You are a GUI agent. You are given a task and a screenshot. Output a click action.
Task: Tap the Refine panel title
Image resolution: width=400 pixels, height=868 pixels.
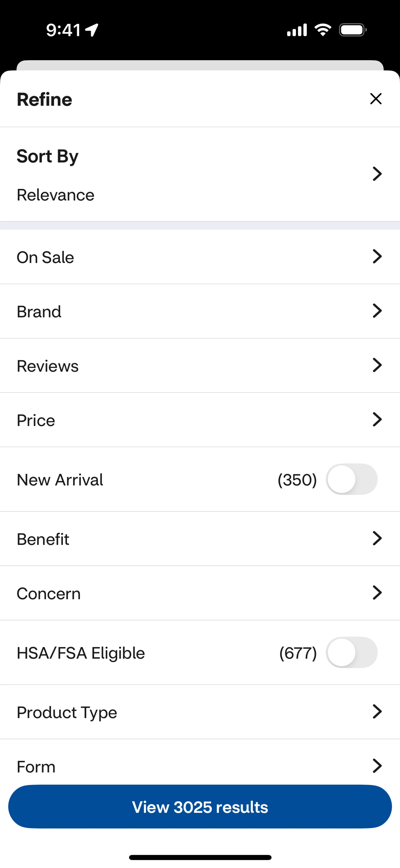(x=44, y=99)
